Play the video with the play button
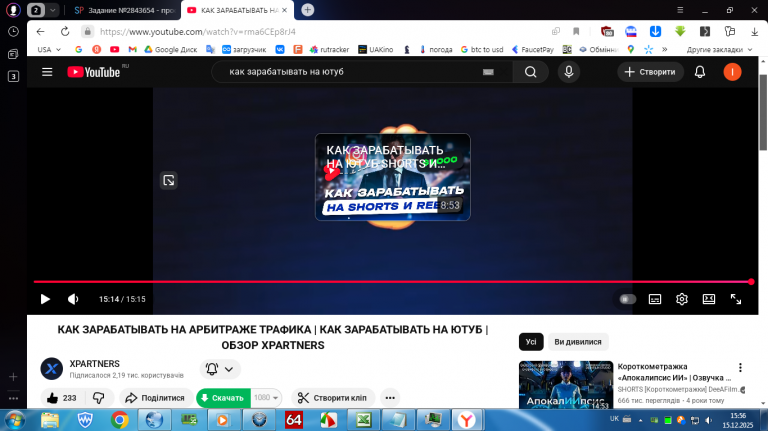The height and width of the screenshot is (431, 768). pyautogui.click(x=45, y=299)
